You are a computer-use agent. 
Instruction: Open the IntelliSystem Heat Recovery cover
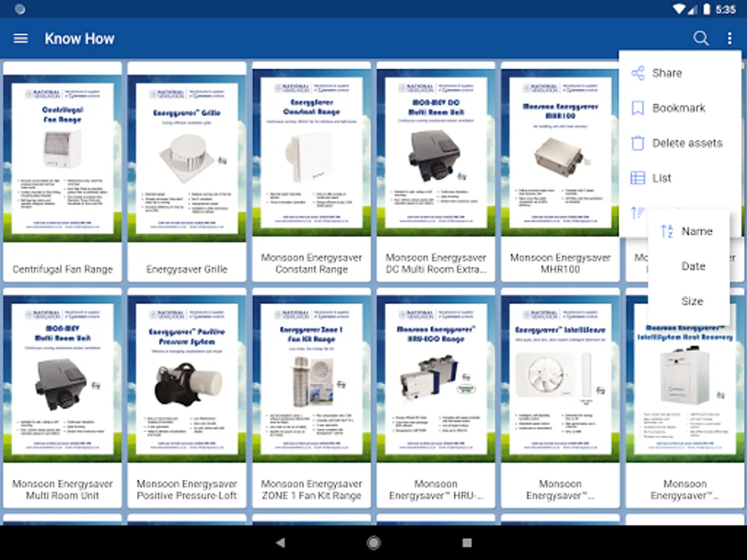tap(685, 379)
